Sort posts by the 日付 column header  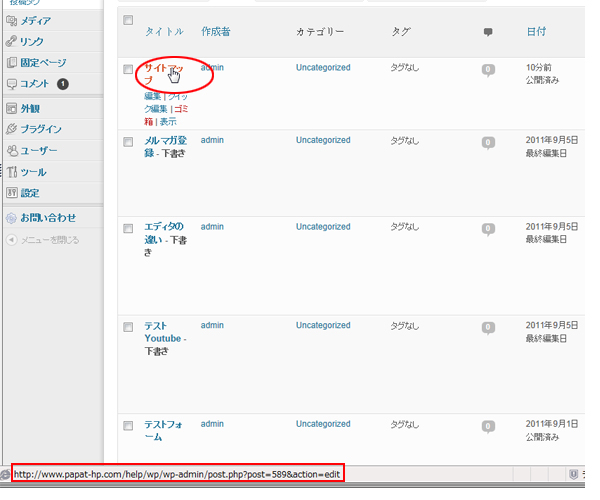(536, 32)
